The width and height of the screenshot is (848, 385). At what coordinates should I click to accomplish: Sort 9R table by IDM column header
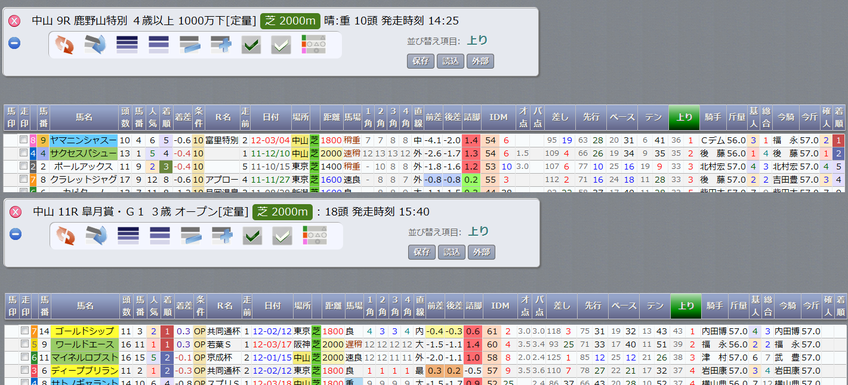click(x=498, y=117)
